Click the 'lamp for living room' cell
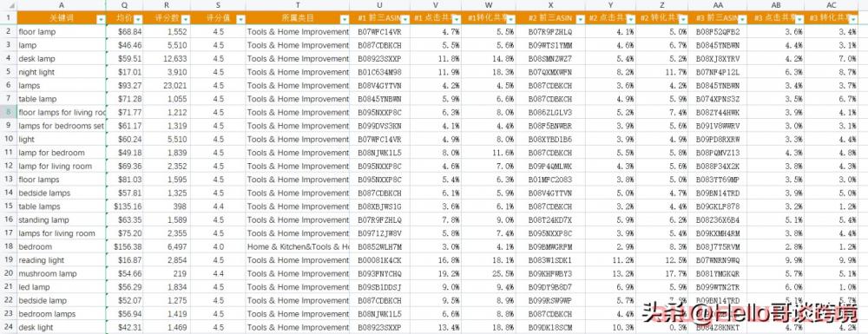This screenshot has width=868, height=334. (61, 166)
